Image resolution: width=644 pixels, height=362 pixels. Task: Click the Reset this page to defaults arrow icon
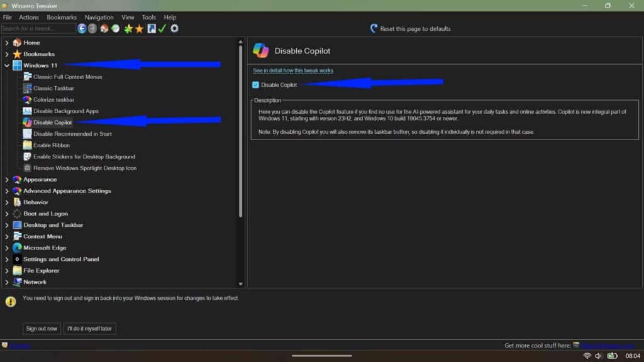point(373,28)
